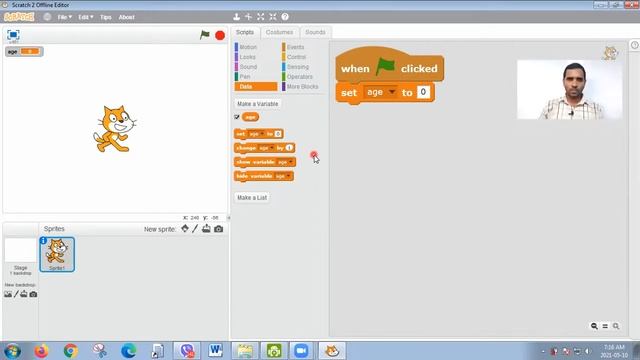Viewport: 640px width, 360px height.
Task: Click the Block help question icon
Action: [285, 17]
